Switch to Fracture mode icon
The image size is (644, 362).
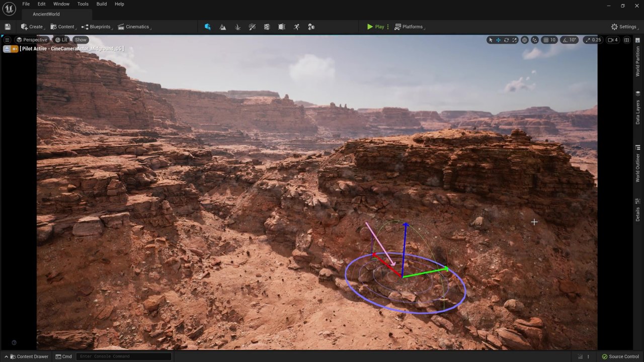pyautogui.click(x=267, y=27)
